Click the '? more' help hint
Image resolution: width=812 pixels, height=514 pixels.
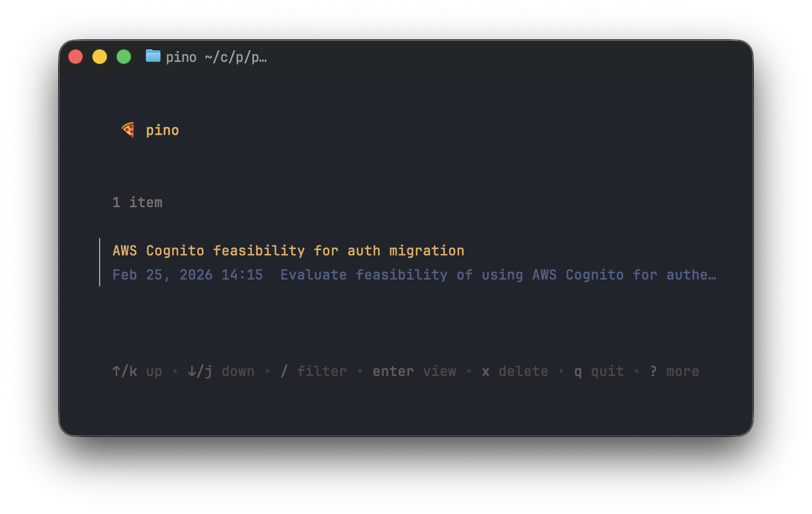click(675, 371)
